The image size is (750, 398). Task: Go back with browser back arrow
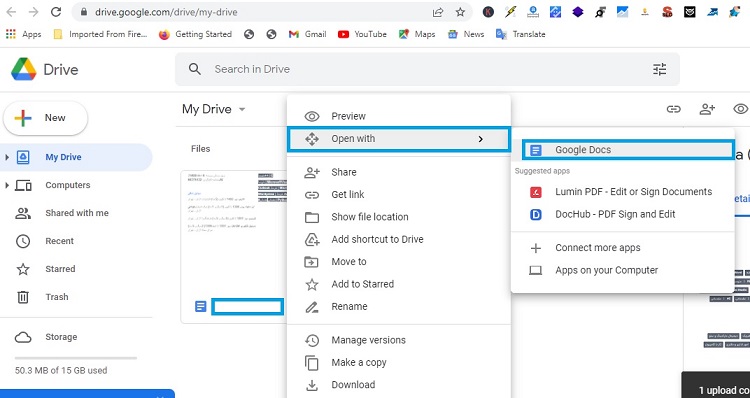tap(11, 12)
